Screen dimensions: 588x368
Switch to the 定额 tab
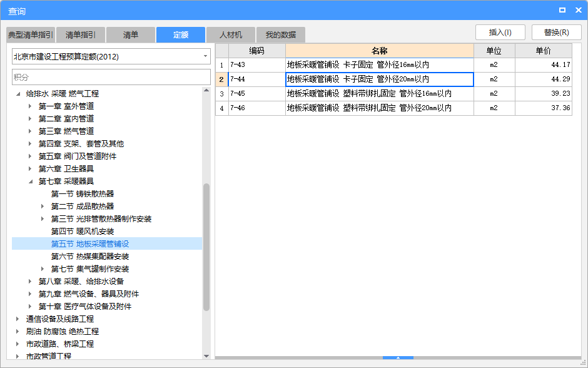click(x=180, y=34)
